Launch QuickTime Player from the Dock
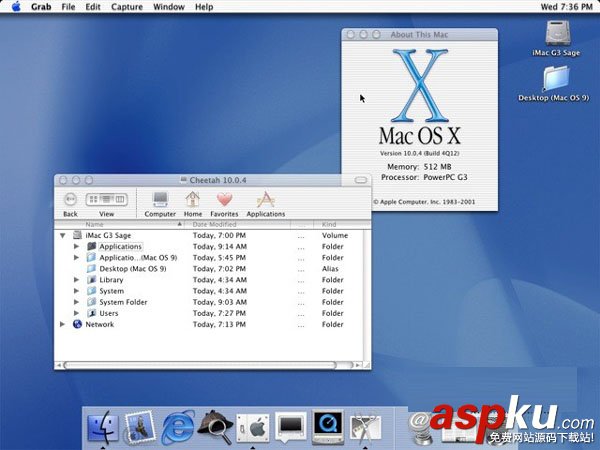 pyautogui.click(x=328, y=427)
